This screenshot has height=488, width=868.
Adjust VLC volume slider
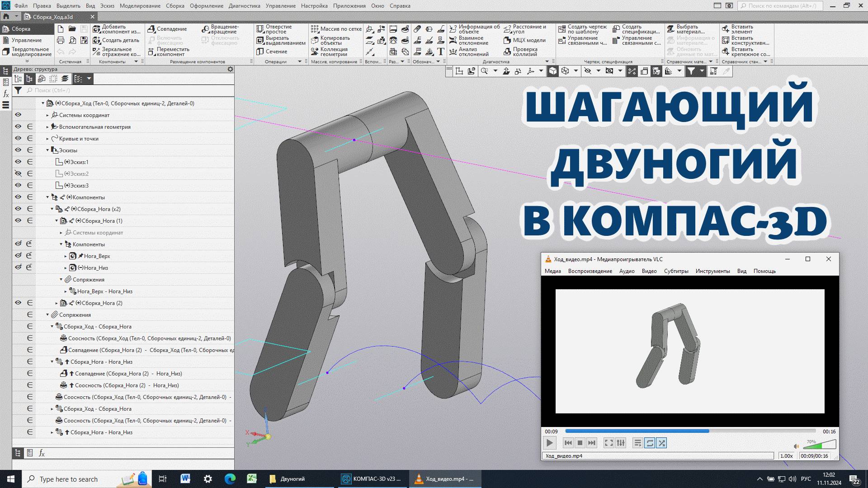pos(819,445)
